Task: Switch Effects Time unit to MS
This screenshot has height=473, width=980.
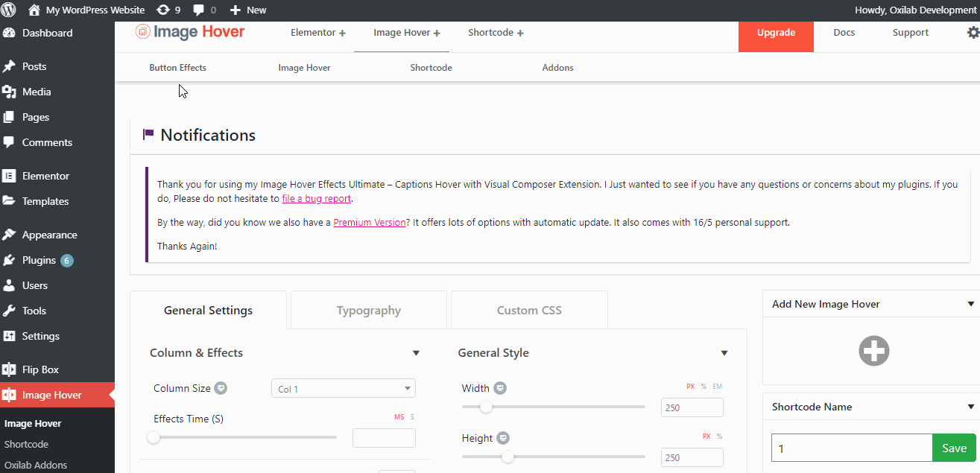Action: 399,417
